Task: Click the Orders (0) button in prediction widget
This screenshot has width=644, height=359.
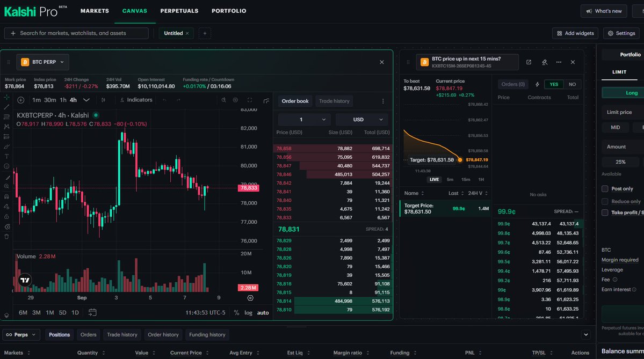Action: (513, 84)
